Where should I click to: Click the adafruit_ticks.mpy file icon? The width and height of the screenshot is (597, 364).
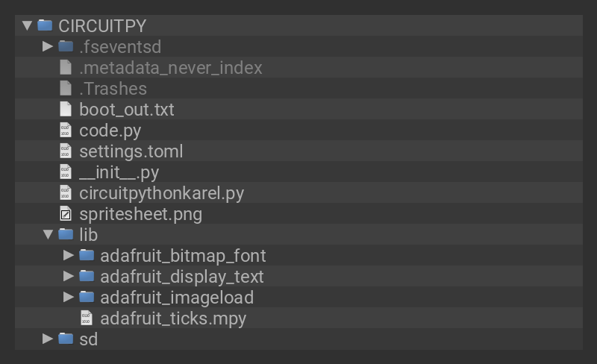[87, 318]
